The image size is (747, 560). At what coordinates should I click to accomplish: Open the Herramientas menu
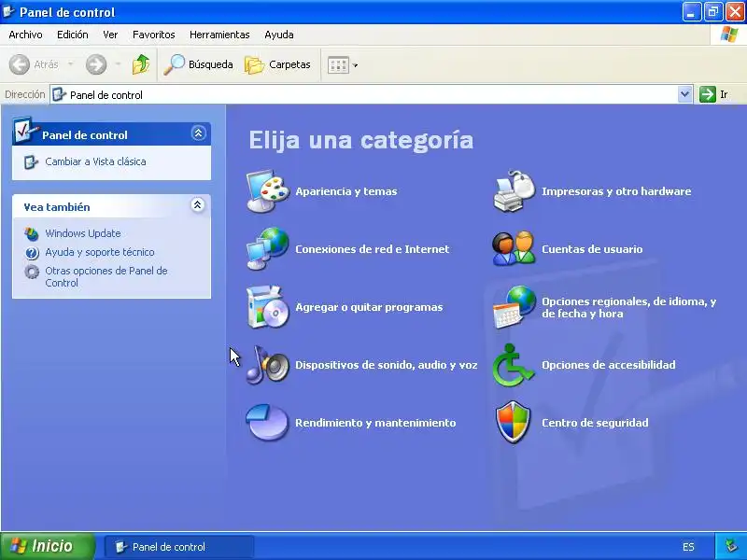coord(219,35)
